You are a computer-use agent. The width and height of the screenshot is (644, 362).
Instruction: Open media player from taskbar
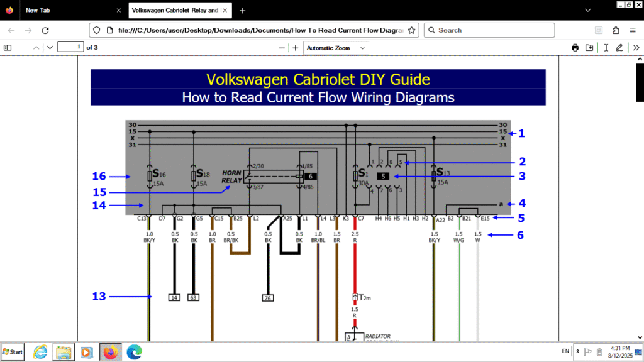point(86,352)
